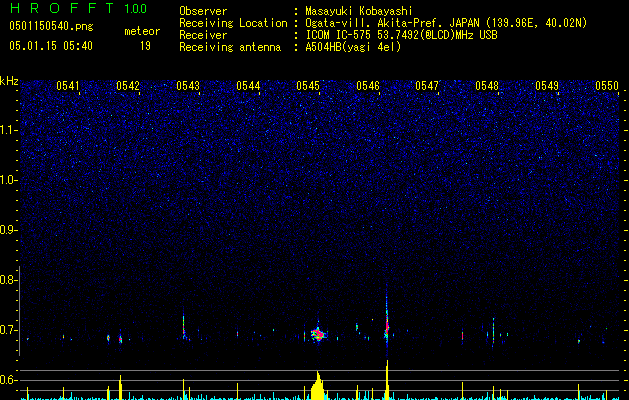
Task: Click the large meteor echo blob near 0545
Action: click(x=318, y=334)
